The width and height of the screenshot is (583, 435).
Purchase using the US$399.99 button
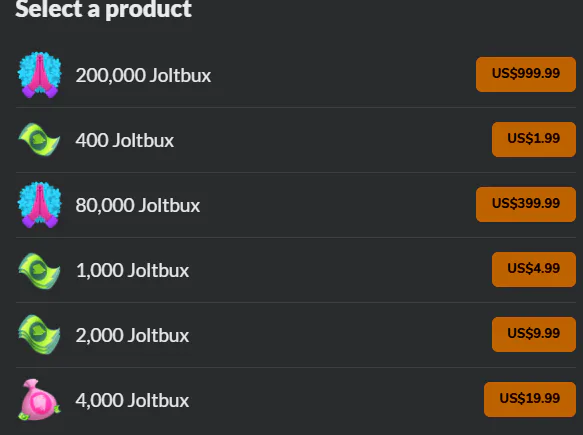click(x=526, y=204)
